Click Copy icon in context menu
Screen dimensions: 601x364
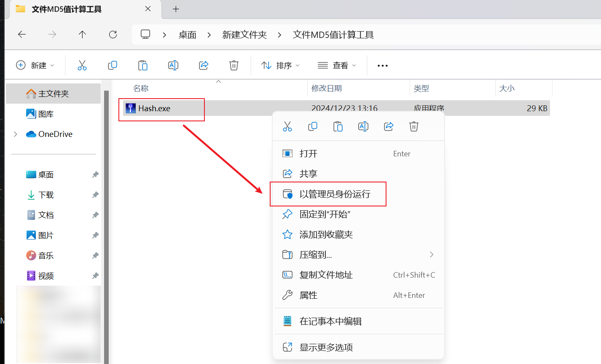pos(313,126)
